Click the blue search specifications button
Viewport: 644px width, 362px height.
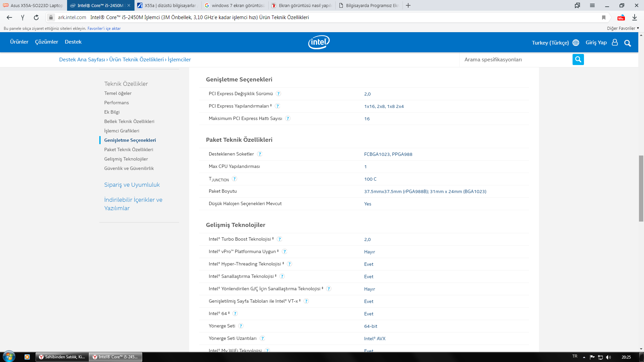point(578,60)
